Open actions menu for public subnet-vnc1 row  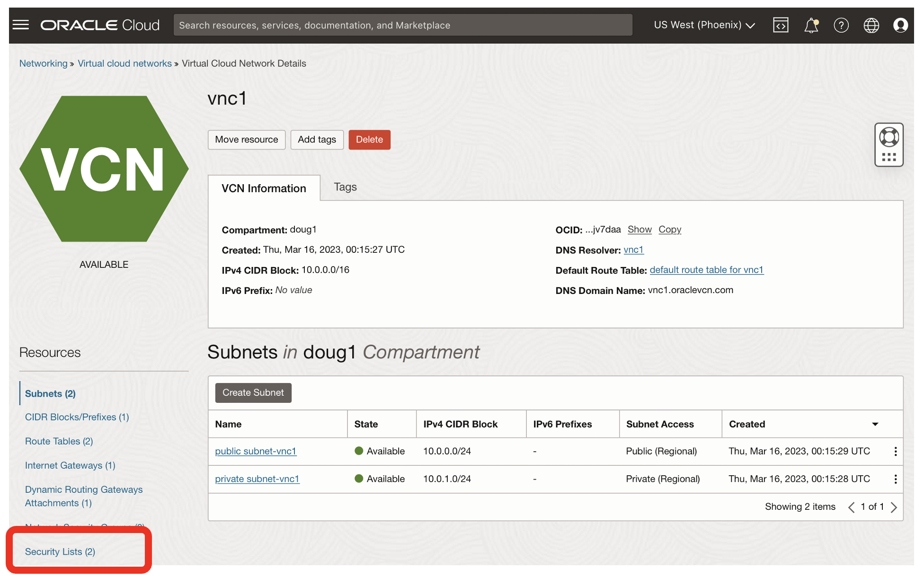[895, 452]
